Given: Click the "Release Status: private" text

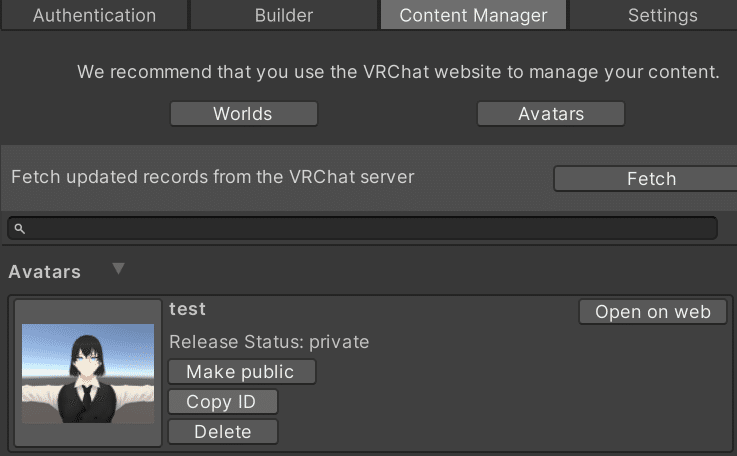Looking at the screenshot, I should coord(269,342).
